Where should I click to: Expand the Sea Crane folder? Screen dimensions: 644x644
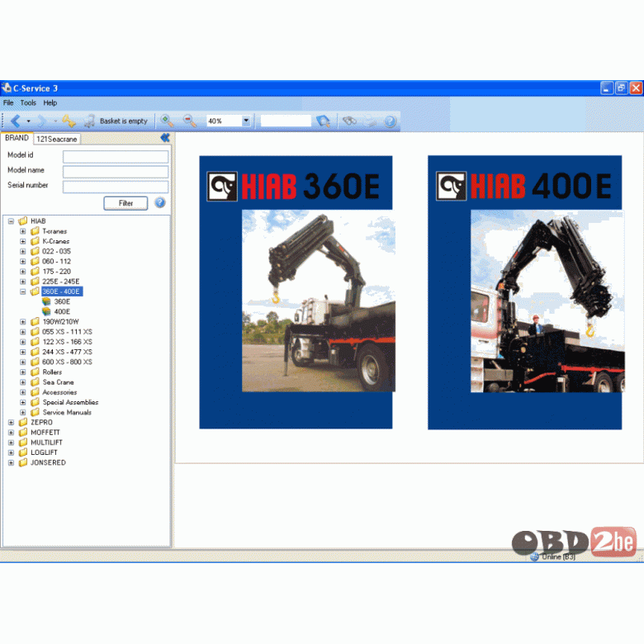pos(23,382)
